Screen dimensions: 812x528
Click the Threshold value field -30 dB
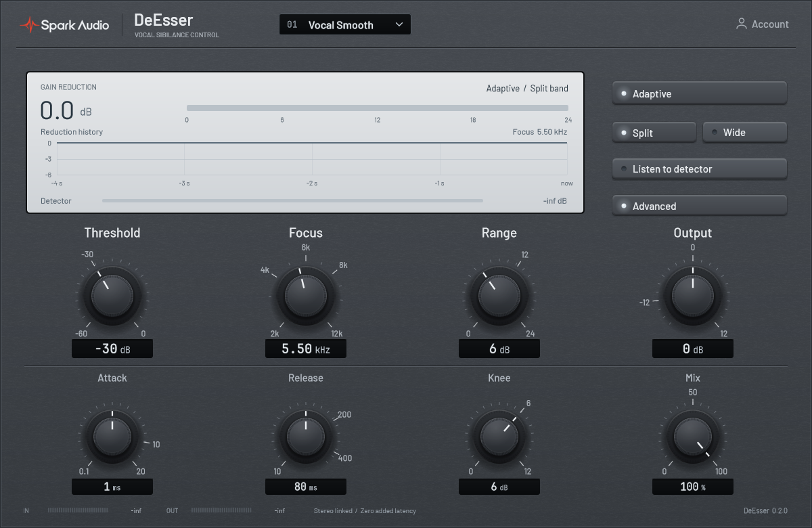pyautogui.click(x=112, y=349)
